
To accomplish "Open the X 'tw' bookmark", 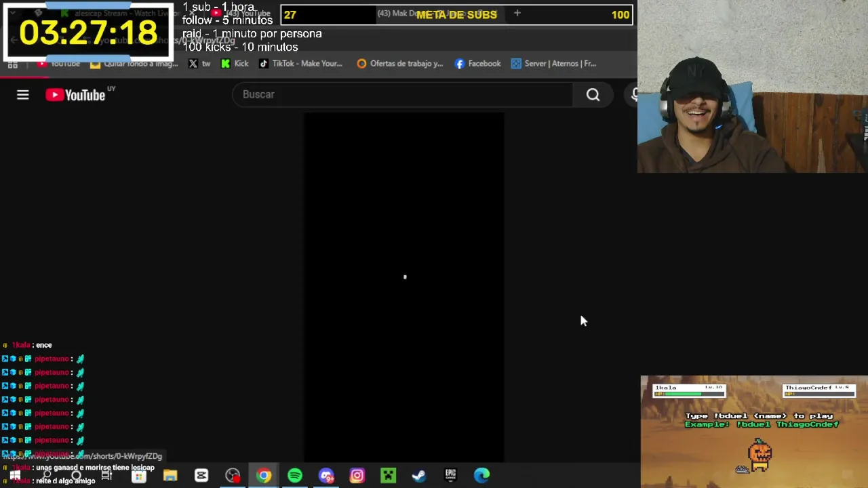I will [x=199, y=64].
